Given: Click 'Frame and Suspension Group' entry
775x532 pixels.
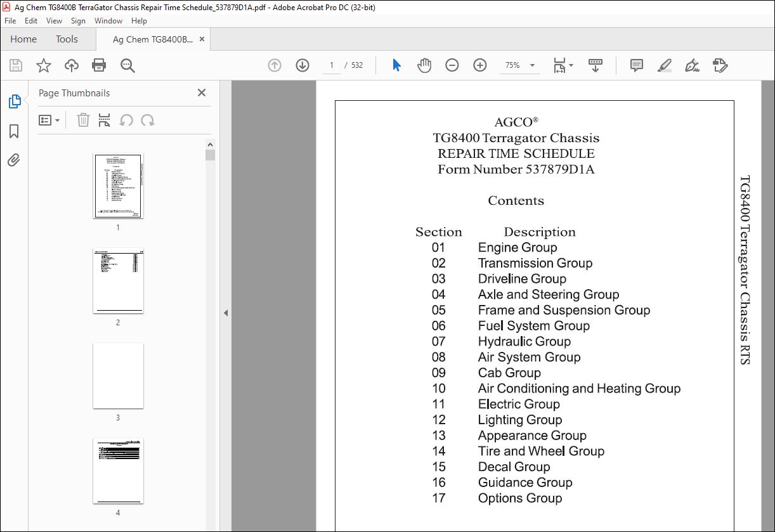Looking at the screenshot, I should [564, 311].
